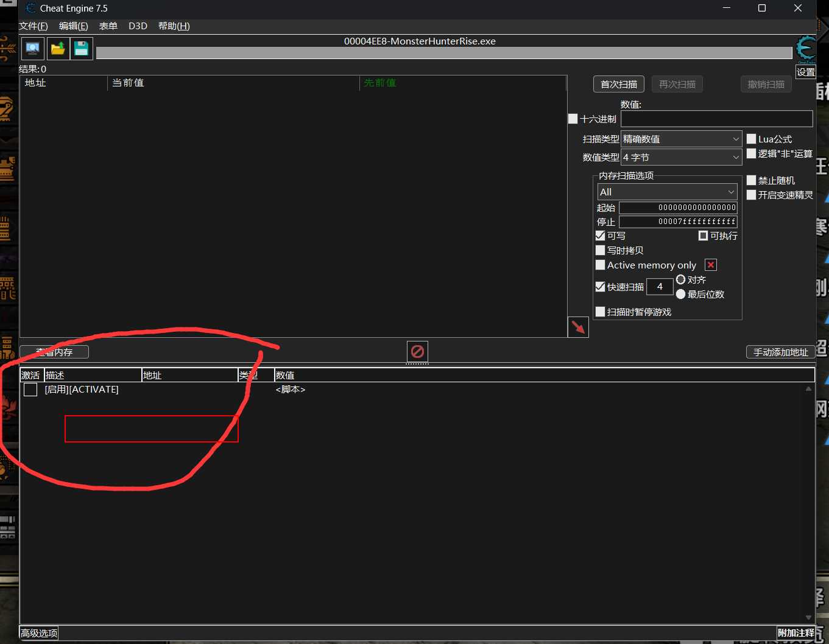Open the process list computer icon
This screenshot has width=829, height=644.
[33, 49]
